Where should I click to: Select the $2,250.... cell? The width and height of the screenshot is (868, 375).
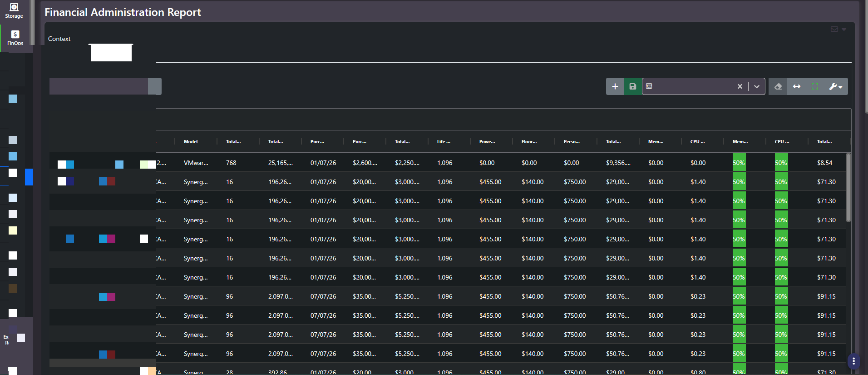pos(407,163)
